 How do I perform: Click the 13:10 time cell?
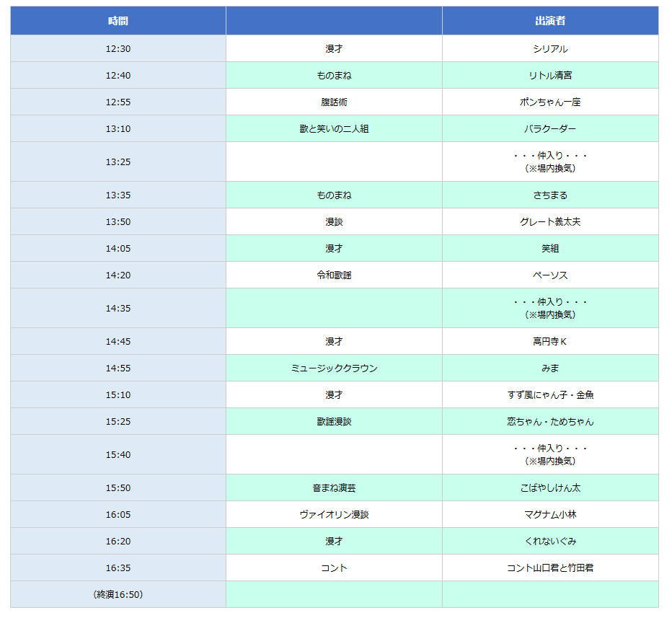(118, 128)
